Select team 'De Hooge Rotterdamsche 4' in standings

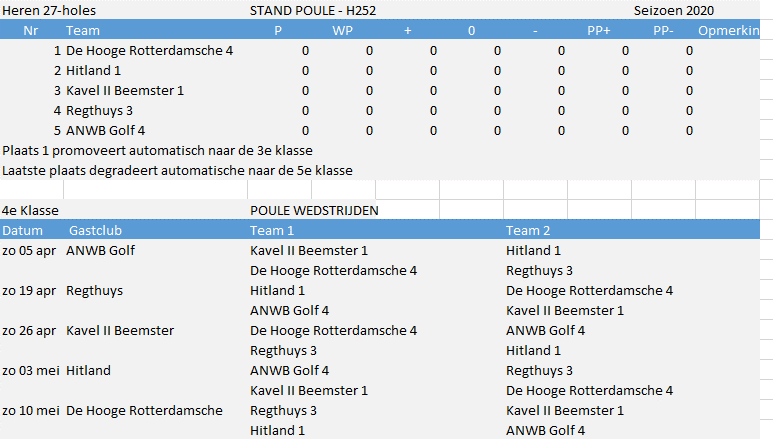(x=149, y=50)
